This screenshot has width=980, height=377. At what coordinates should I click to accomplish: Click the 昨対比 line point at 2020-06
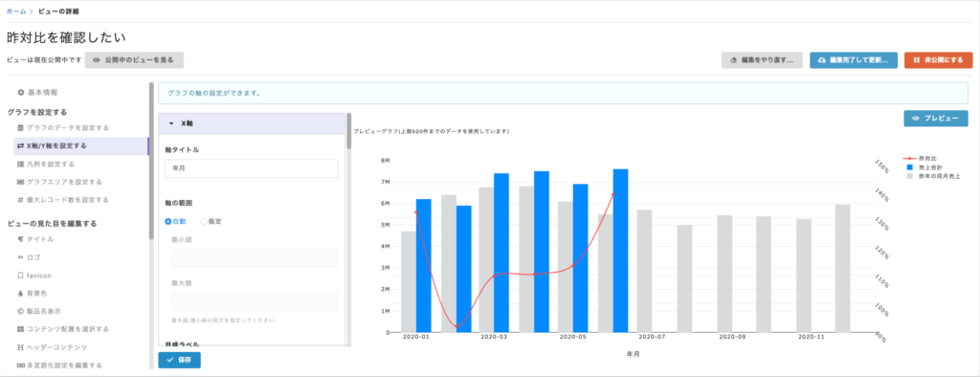coord(612,194)
